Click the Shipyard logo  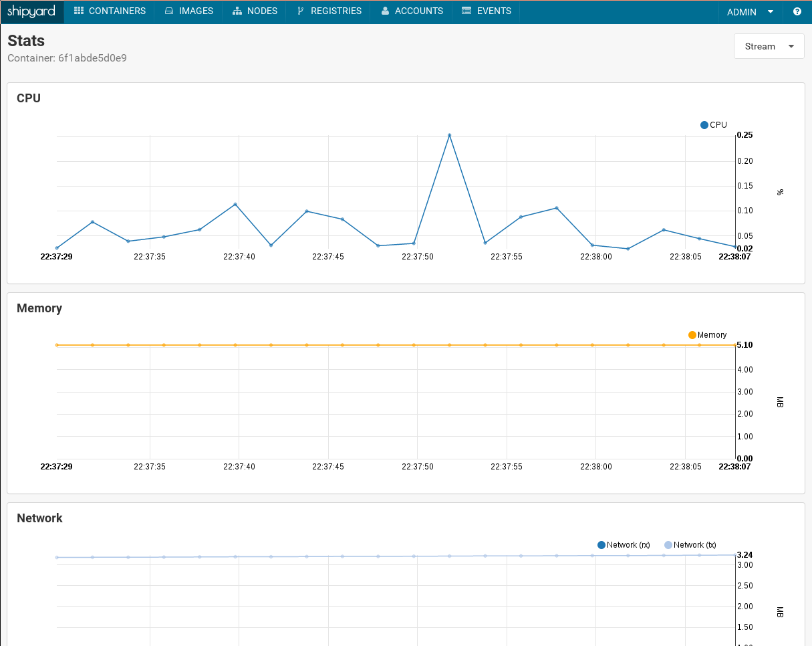click(x=31, y=11)
